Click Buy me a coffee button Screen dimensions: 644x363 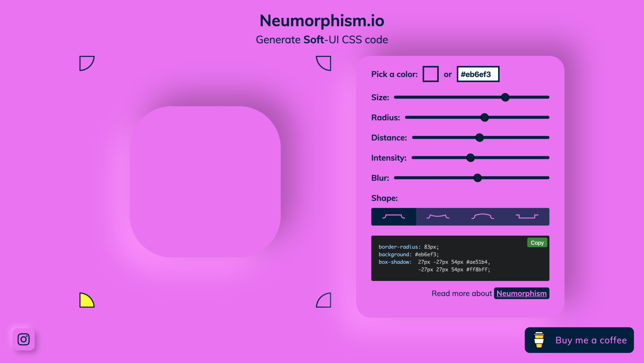coord(580,340)
